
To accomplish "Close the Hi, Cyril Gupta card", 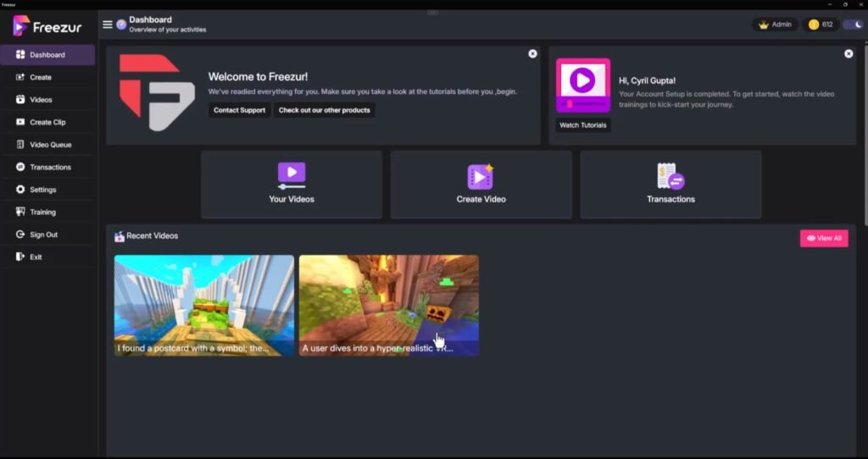I will [x=849, y=53].
